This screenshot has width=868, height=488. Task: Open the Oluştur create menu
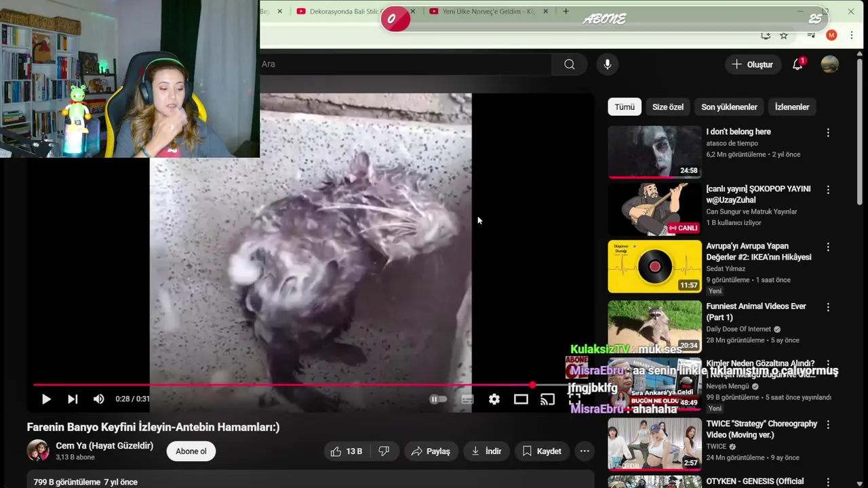coord(753,64)
